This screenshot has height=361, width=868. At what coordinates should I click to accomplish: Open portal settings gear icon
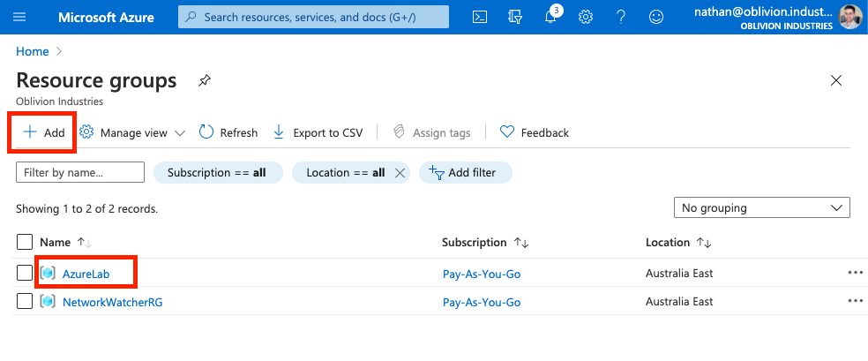tap(586, 17)
